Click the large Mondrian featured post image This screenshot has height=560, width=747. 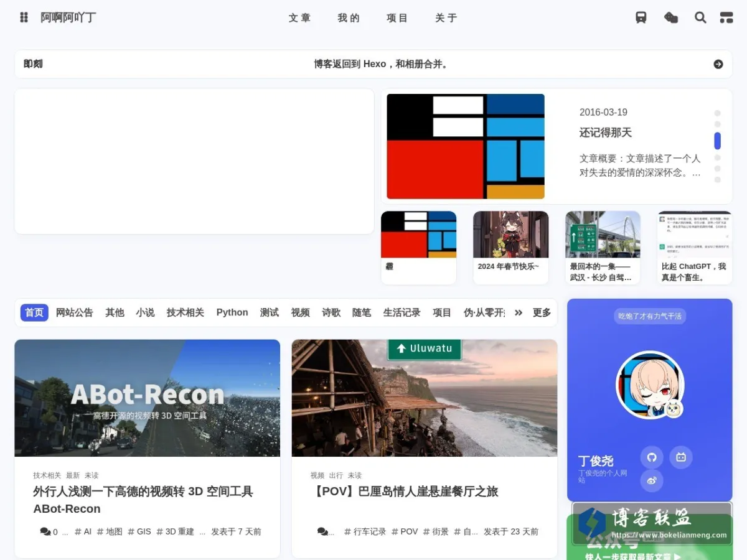click(466, 146)
